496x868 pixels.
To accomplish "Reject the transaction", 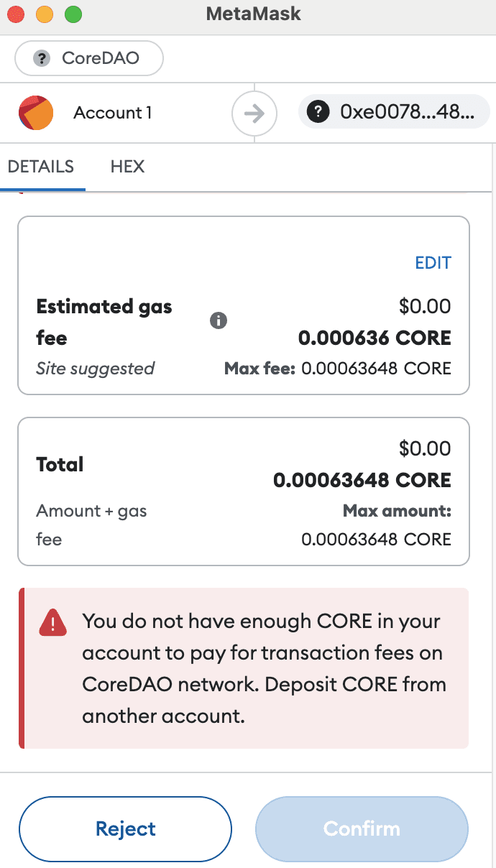I will (125, 828).
